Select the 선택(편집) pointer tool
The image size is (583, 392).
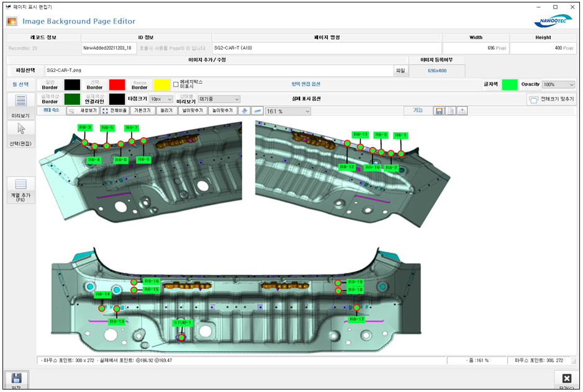pos(20,129)
